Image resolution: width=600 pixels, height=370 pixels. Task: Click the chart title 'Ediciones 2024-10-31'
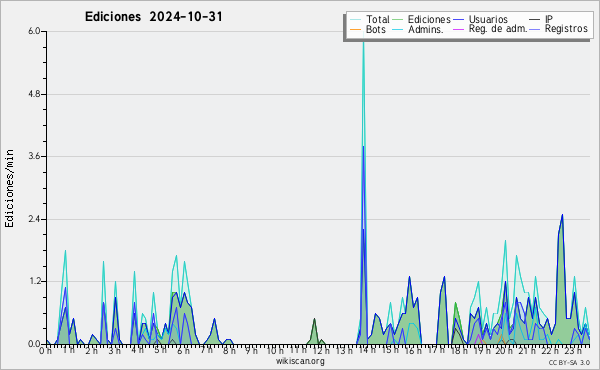point(153,17)
